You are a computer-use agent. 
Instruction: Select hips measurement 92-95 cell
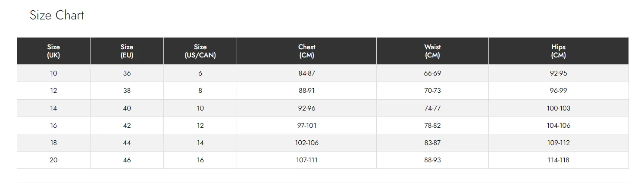coord(558,73)
